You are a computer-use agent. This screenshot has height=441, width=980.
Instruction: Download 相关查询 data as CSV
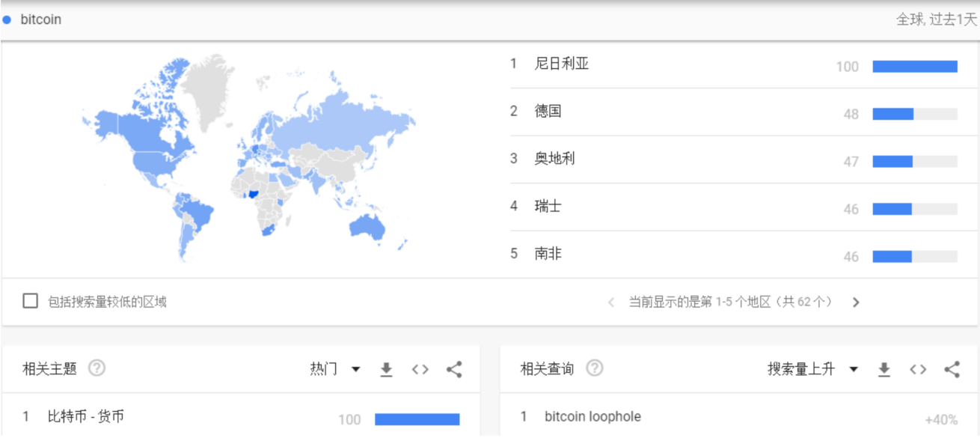884,369
